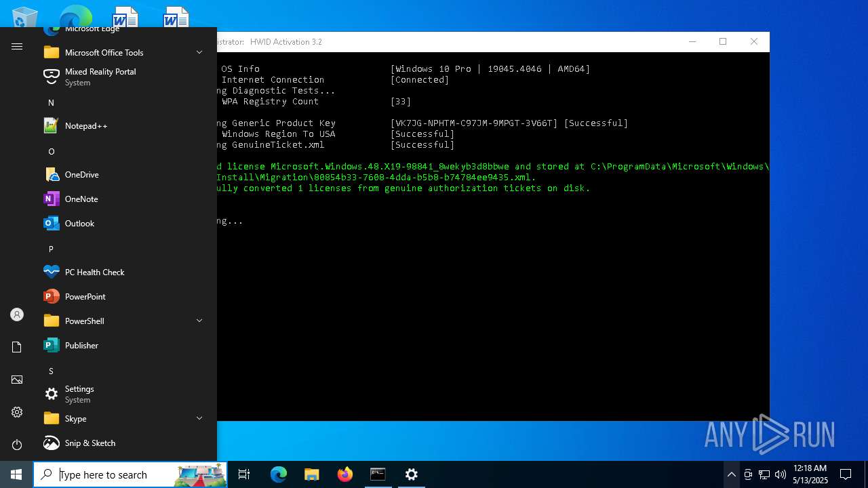Launch Outlook from the Start menu
This screenshot has width=868, height=488.
tap(123, 223)
